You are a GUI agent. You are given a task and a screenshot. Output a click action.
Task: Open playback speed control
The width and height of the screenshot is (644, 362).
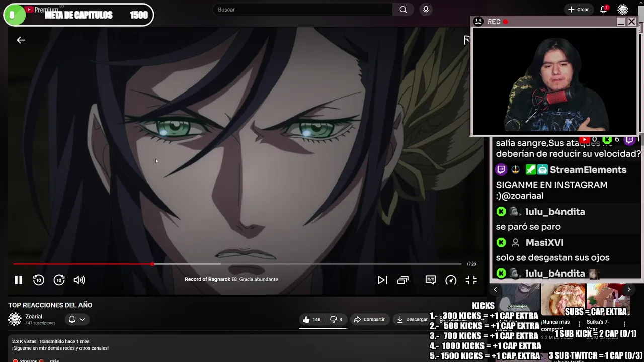pos(451,280)
